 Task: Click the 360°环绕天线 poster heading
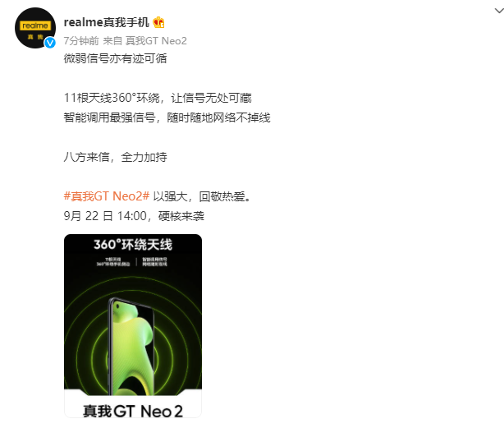click(133, 244)
